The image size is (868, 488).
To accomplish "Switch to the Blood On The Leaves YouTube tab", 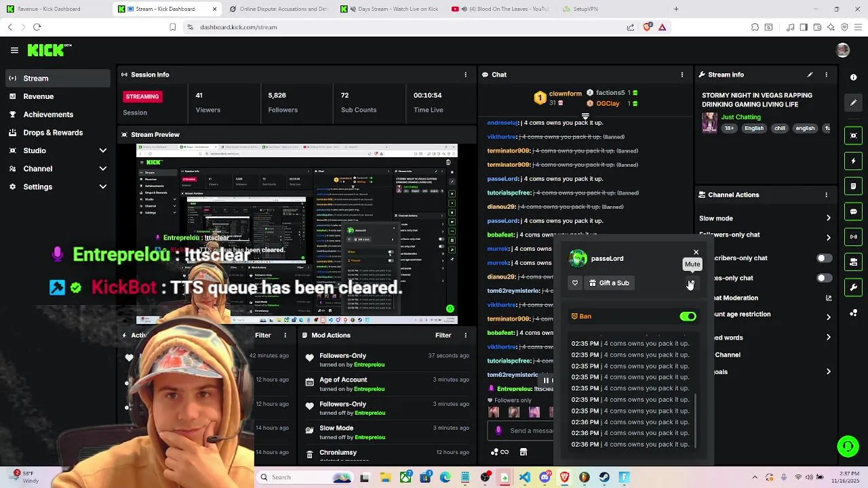I will [500, 9].
